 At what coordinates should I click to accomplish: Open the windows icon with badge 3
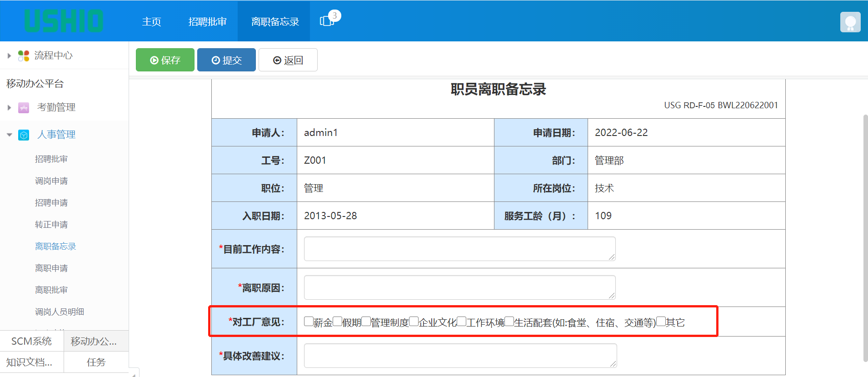point(327,21)
